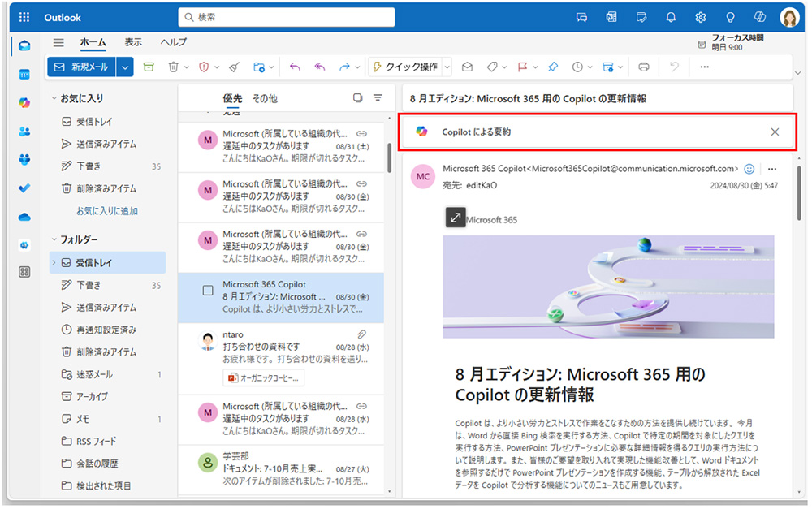Click the flag icon in the toolbar

pyautogui.click(x=523, y=67)
